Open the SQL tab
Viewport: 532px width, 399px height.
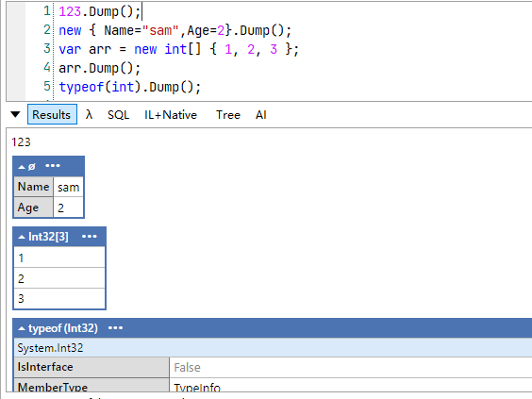click(x=118, y=115)
